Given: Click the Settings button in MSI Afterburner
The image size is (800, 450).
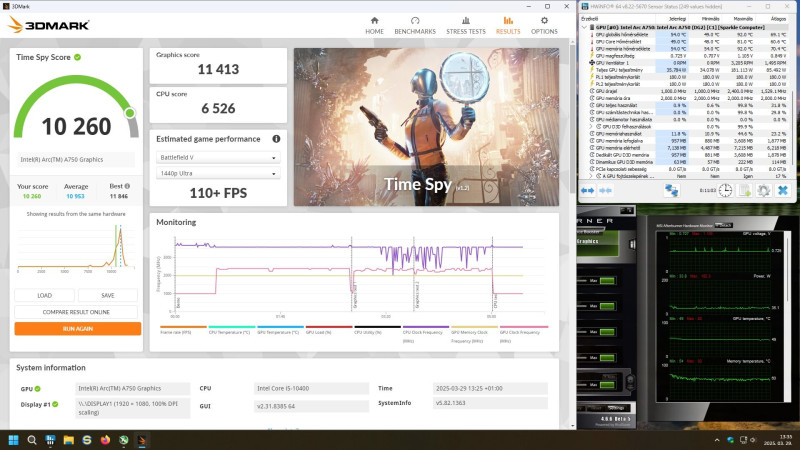Looking at the screenshot, I should 616,408.
